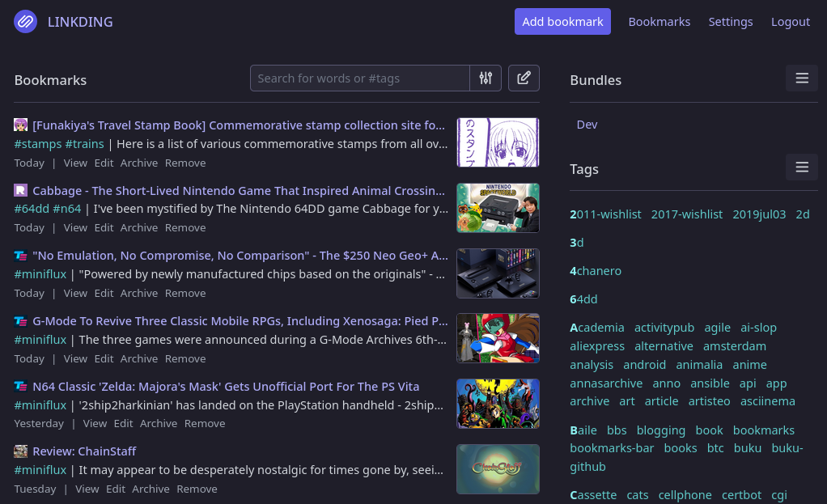Viewport: 827px width, 504px height.
Task: Click the search input field
Action: tap(359, 78)
